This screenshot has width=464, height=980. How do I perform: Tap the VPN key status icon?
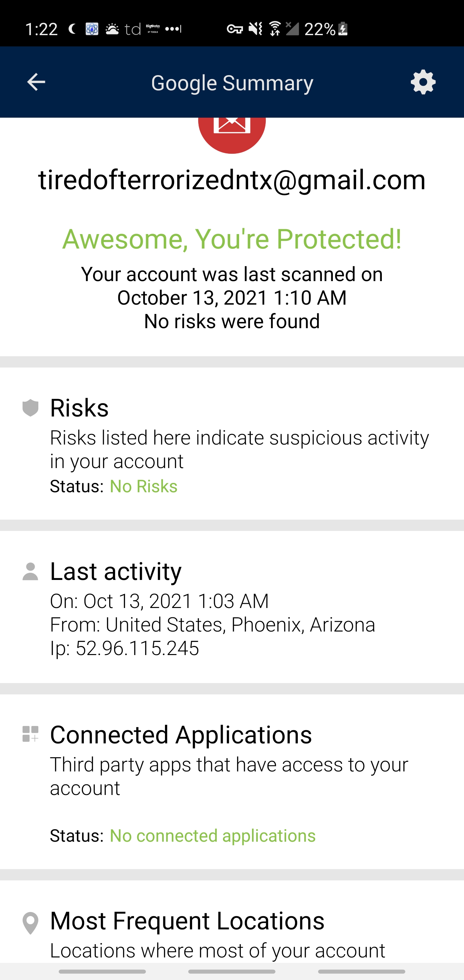pyautogui.click(x=235, y=29)
